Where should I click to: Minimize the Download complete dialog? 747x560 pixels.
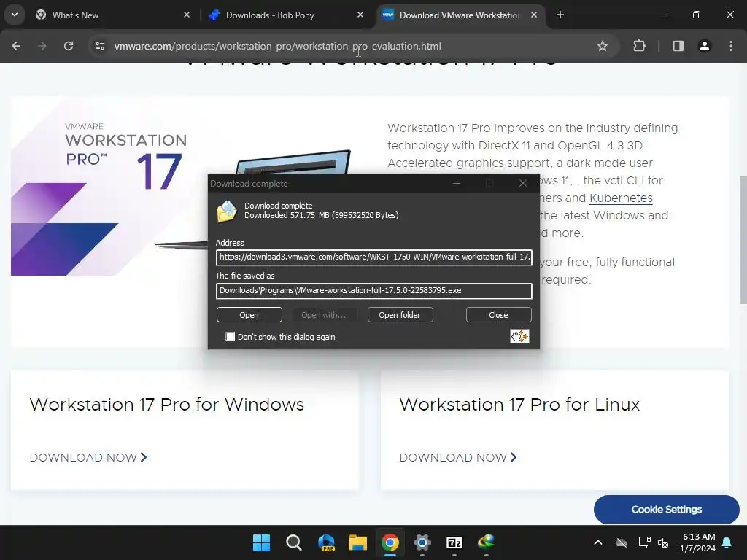(x=457, y=183)
